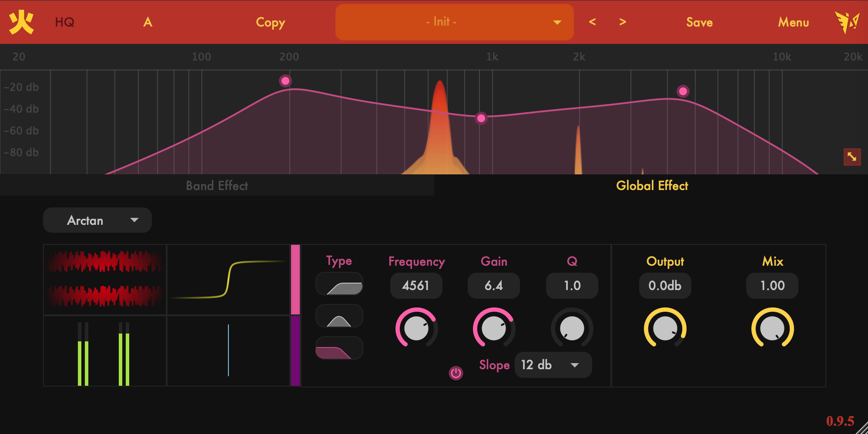
Task: Select the bell peak filter type icon
Action: pos(339,316)
